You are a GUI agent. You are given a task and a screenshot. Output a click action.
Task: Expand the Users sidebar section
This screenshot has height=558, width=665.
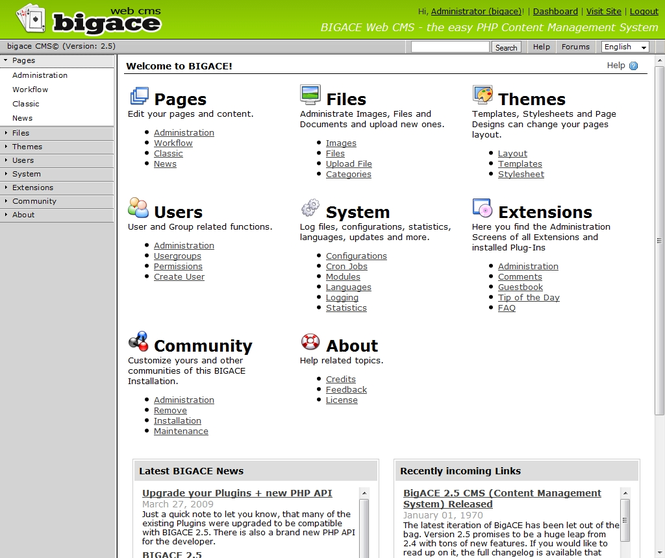[57, 160]
